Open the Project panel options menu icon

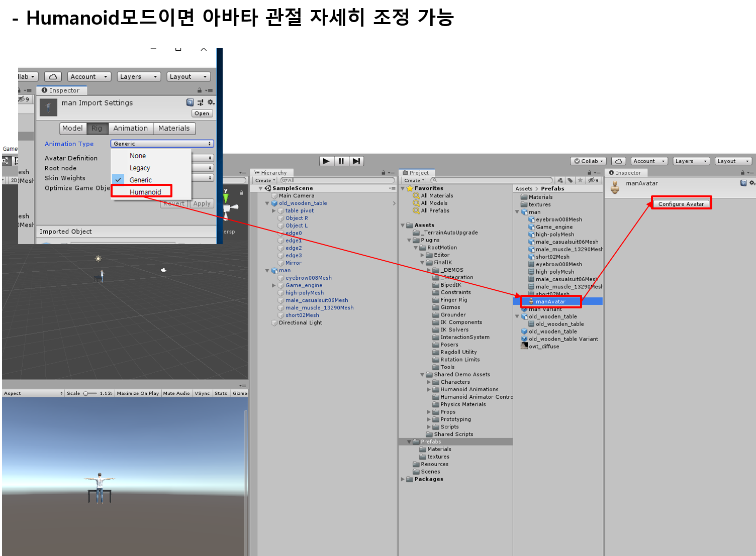click(x=597, y=173)
